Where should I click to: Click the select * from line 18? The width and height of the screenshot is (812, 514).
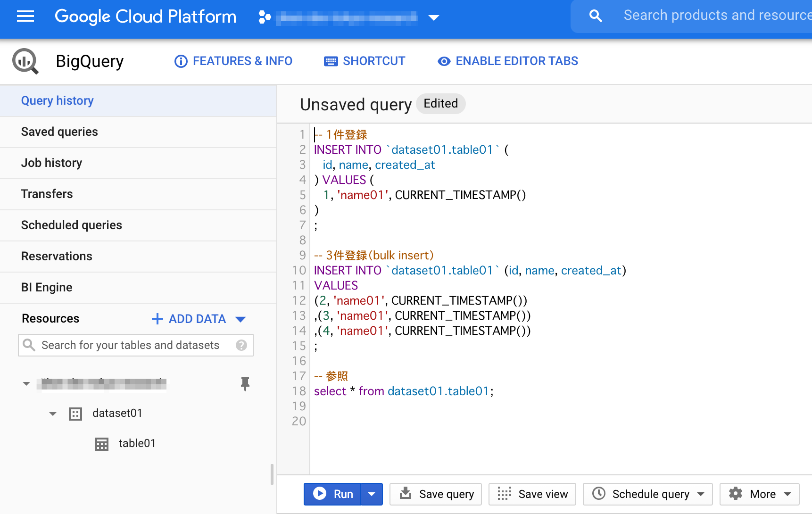point(404,391)
